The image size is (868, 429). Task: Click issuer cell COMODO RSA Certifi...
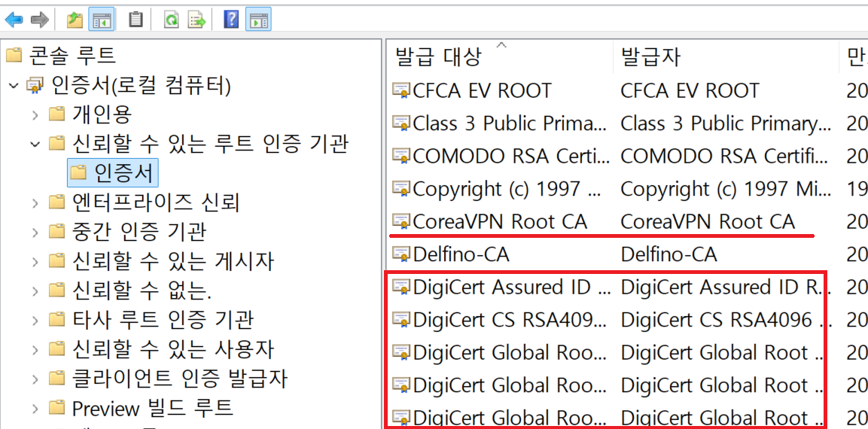click(x=726, y=156)
